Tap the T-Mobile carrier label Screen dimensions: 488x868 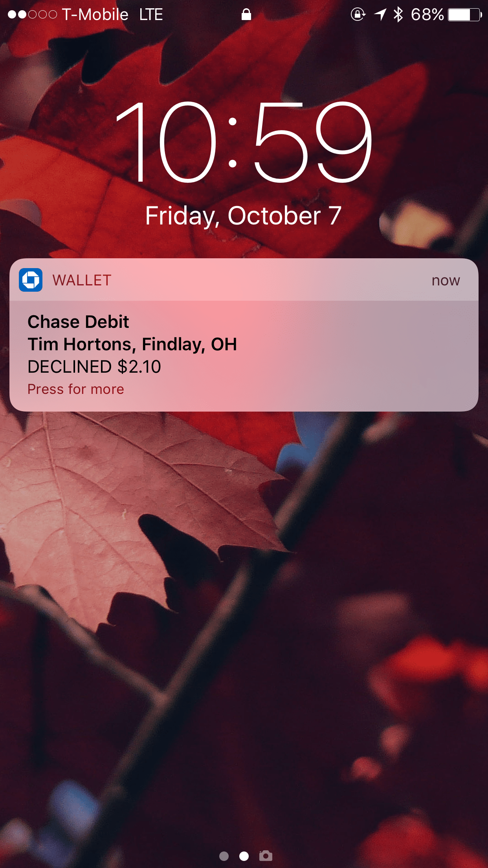click(x=95, y=15)
